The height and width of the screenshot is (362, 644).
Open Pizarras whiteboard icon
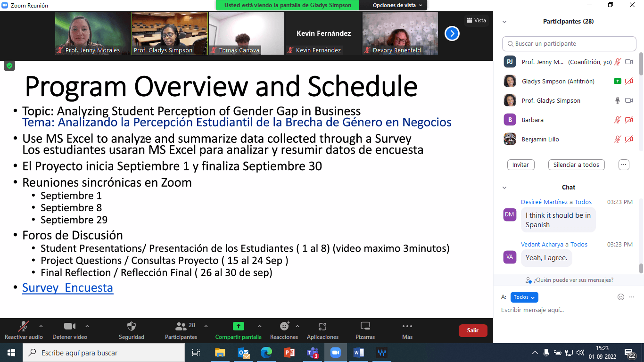click(x=365, y=326)
